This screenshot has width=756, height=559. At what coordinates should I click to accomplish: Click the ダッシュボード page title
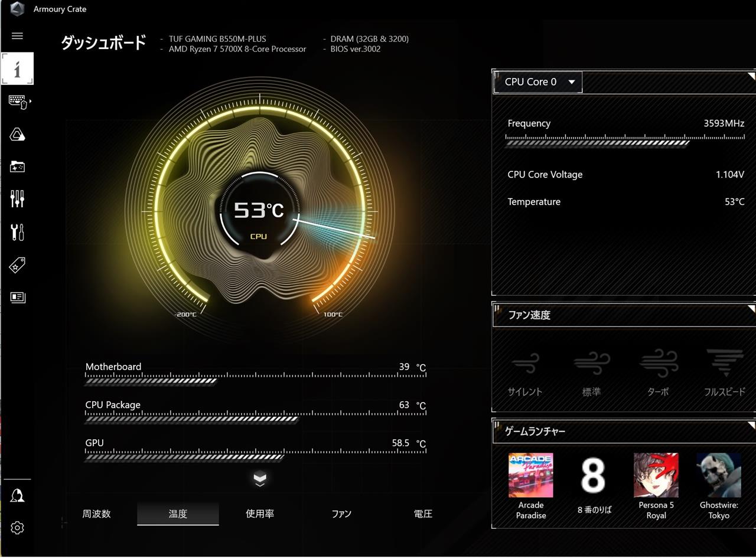tap(103, 43)
